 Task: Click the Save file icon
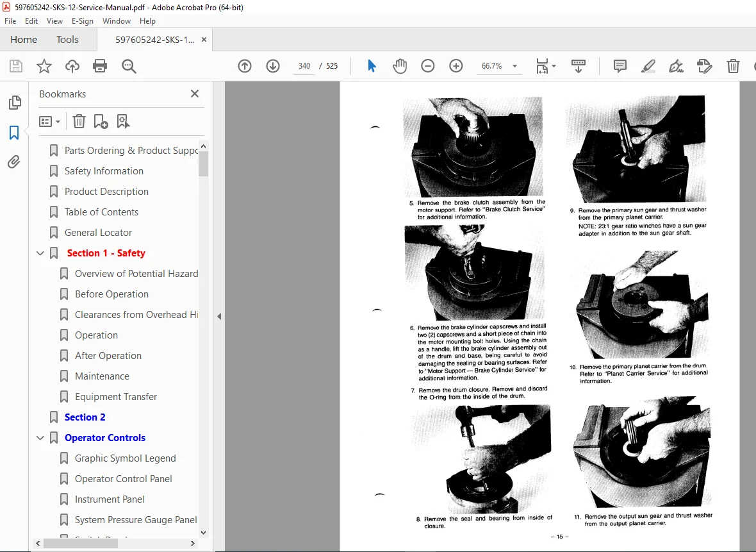pyautogui.click(x=16, y=66)
